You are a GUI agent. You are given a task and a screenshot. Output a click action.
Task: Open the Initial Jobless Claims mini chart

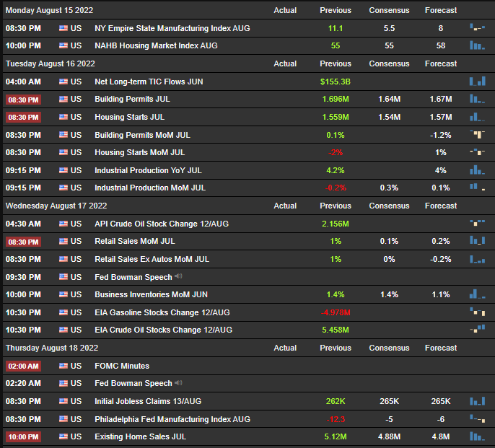478,401
